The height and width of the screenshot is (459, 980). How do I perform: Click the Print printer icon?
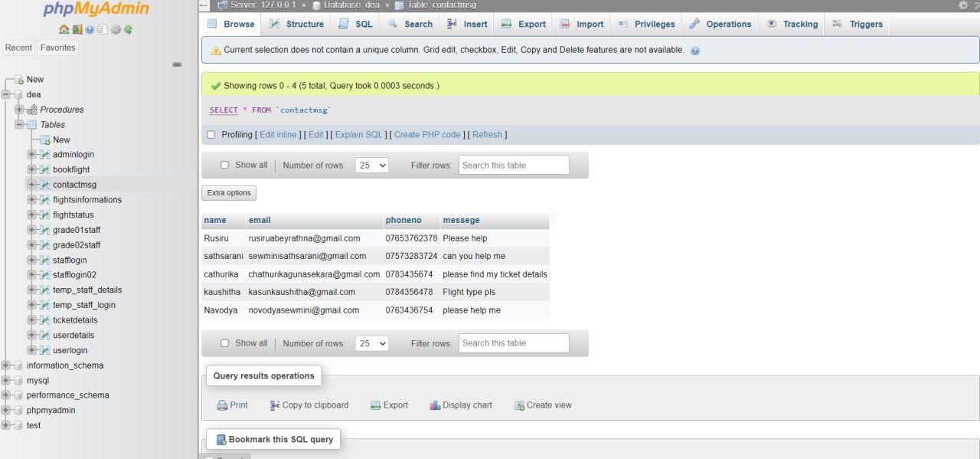click(222, 405)
